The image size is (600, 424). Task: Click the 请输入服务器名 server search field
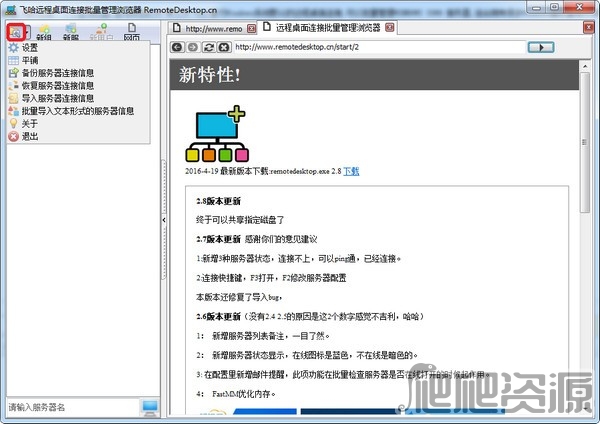(73, 407)
